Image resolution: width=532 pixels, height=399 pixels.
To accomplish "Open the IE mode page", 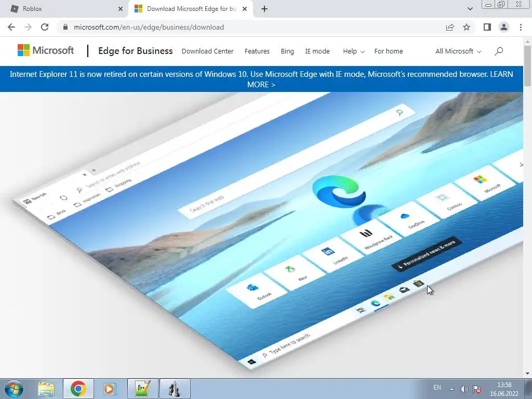I will (x=317, y=51).
